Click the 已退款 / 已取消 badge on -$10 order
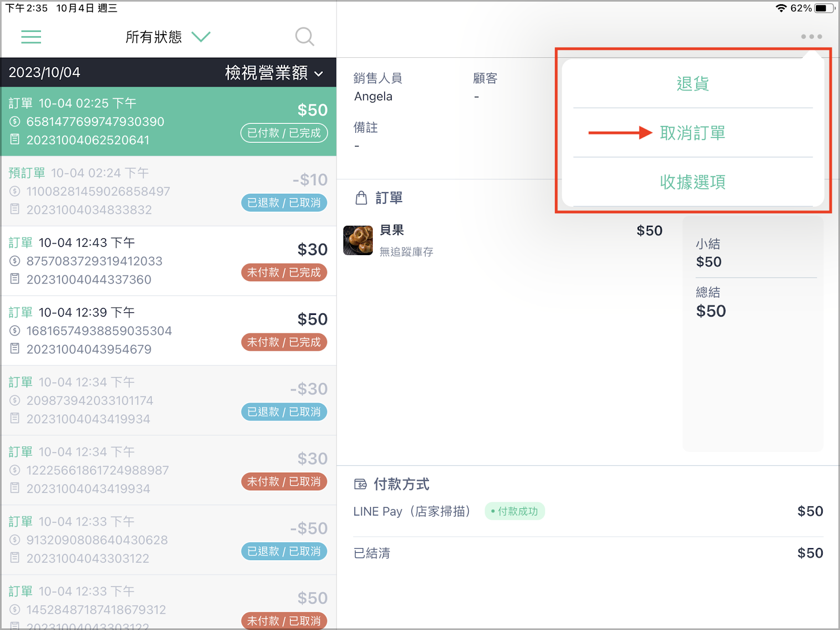Viewport: 840px width, 630px height. [x=284, y=203]
